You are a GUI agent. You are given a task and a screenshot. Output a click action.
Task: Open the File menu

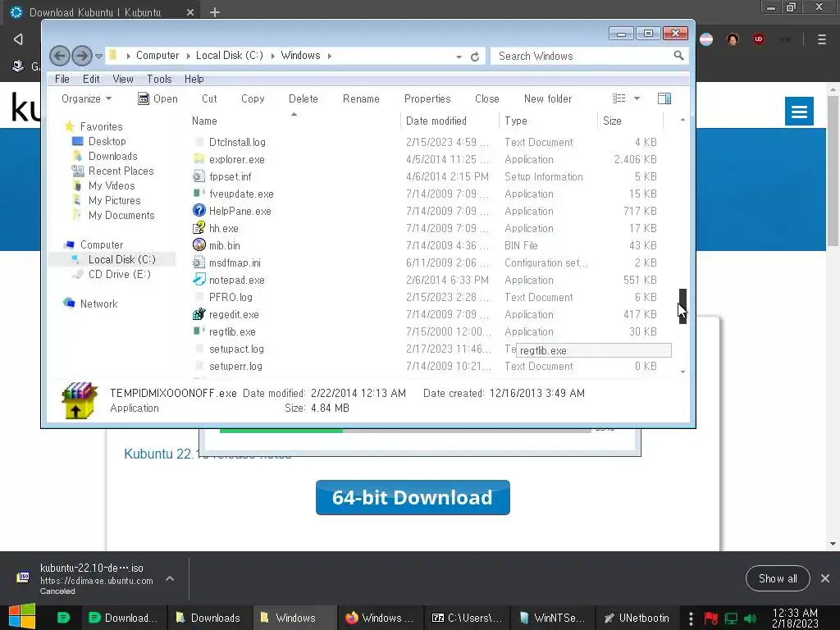click(62, 79)
